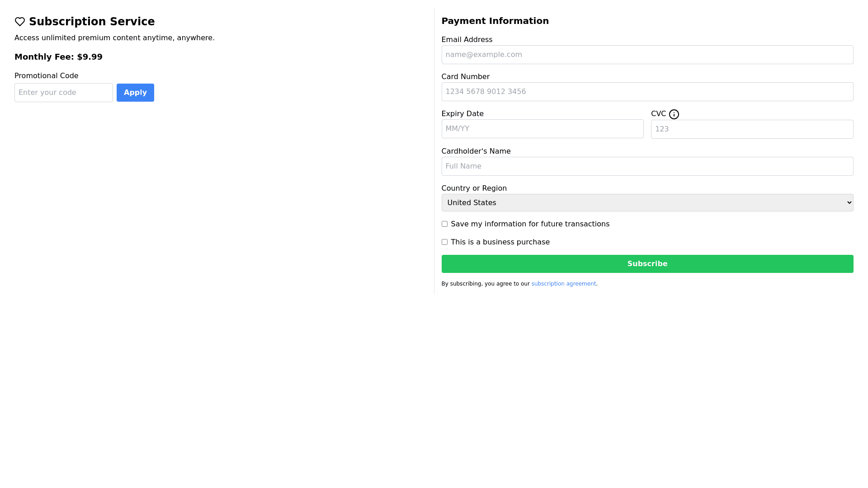
Task: Select the Card Number input box
Action: pos(647,92)
